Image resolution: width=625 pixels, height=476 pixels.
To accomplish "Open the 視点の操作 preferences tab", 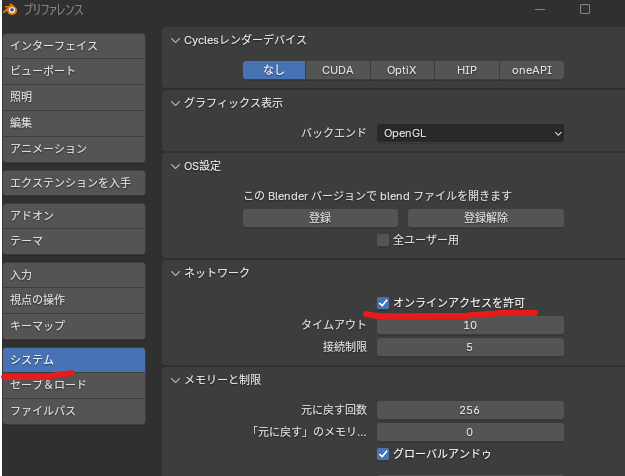I will 74,300.
